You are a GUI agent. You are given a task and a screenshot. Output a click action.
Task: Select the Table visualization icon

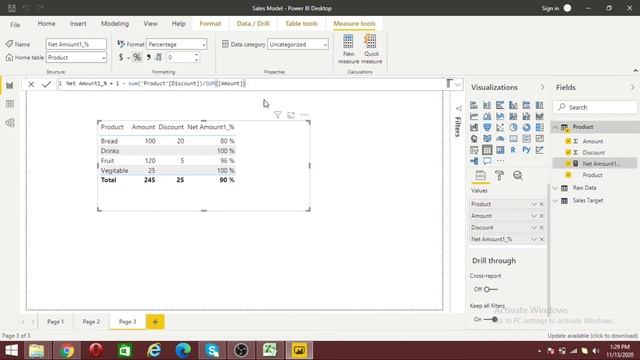pyautogui.click(x=487, y=150)
